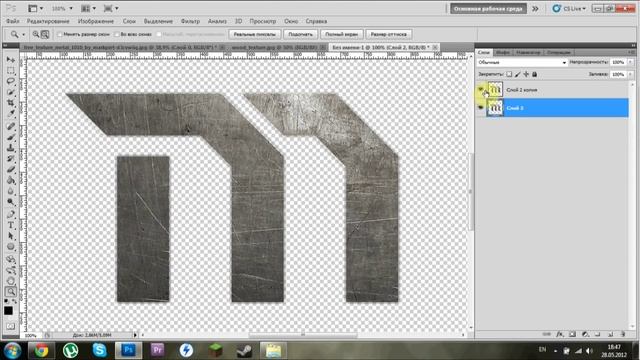This screenshot has width=640, height=360.
Task: Enable 'Во всех окнах' checkbox
Action: point(117,34)
